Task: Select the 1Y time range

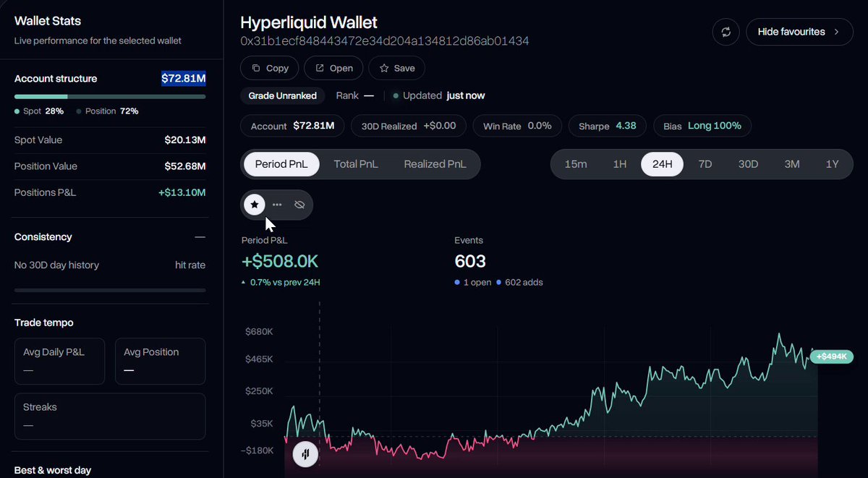Action: point(833,164)
